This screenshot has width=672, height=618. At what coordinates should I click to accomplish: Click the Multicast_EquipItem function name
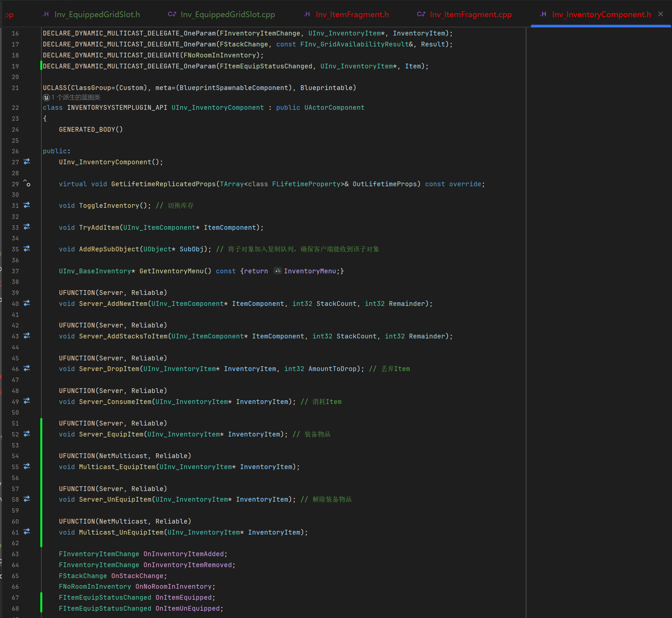[117, 467]
